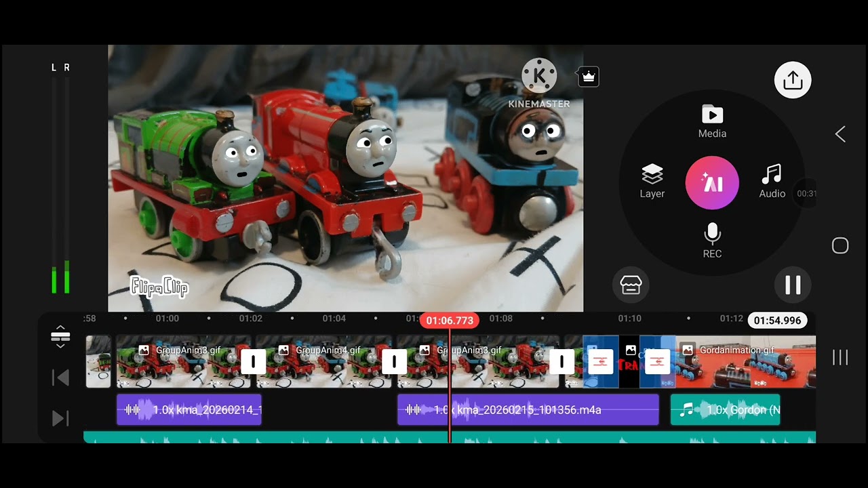
Task: Jump to previous clip edge
Action: [x=60, y=378]
